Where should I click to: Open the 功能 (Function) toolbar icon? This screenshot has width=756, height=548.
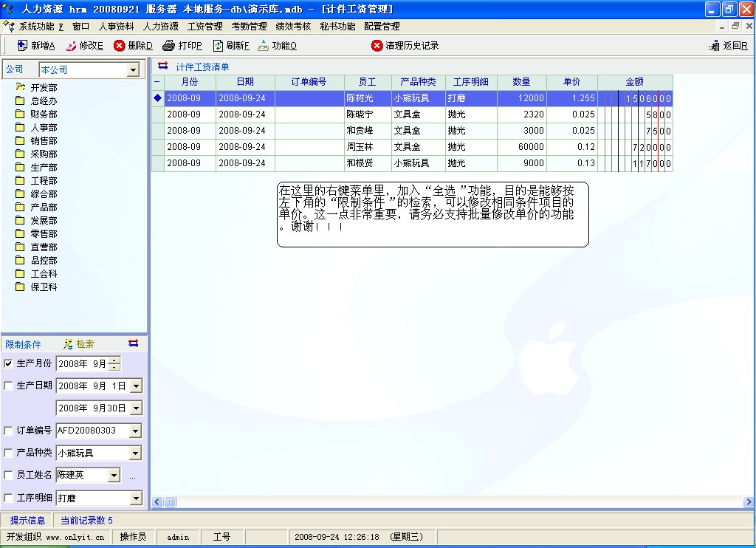tap(263, 46)
